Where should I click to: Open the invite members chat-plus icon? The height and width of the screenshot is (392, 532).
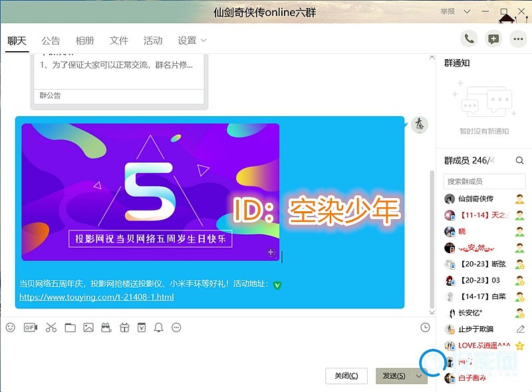click(493, 39)
